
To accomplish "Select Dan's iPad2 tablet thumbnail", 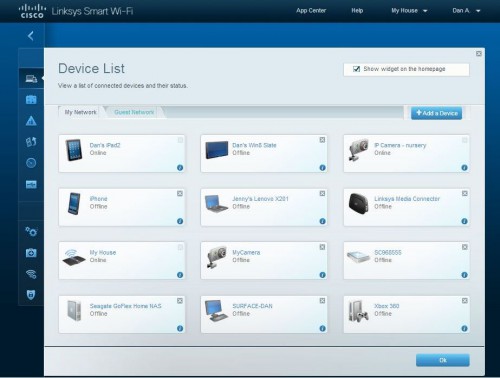I will pos(74,150).
